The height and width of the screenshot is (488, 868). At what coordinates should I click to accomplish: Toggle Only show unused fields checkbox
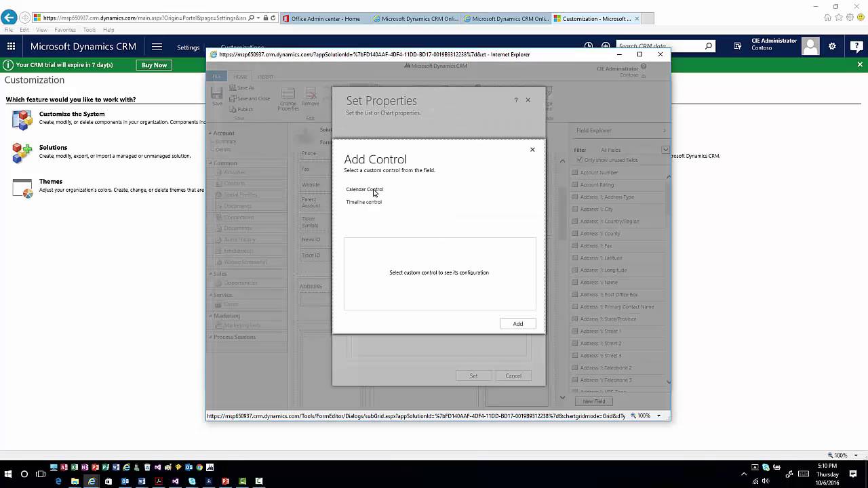tap(579, 160)
